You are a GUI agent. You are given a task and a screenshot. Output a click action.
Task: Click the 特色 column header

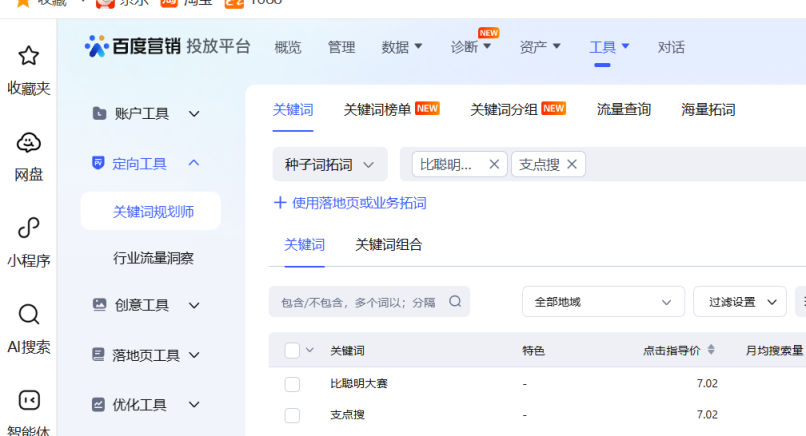coord(533,351)
